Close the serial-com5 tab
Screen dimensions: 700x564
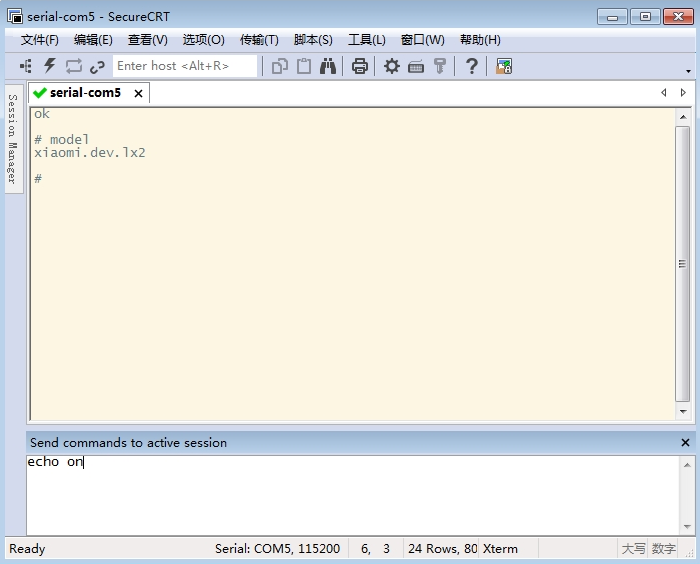click(138, 93)
